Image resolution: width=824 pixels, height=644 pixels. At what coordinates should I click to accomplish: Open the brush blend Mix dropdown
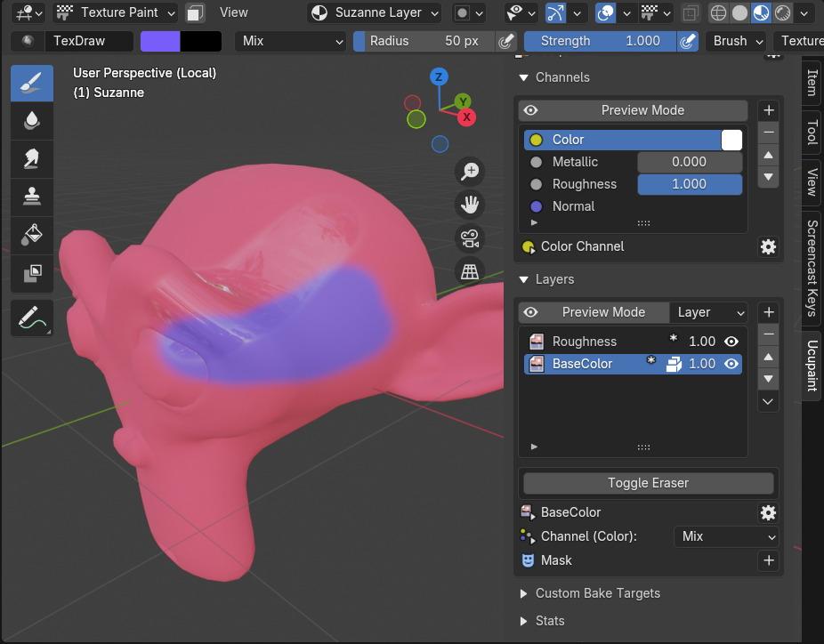pyautogui.click(x=290, y=41)
